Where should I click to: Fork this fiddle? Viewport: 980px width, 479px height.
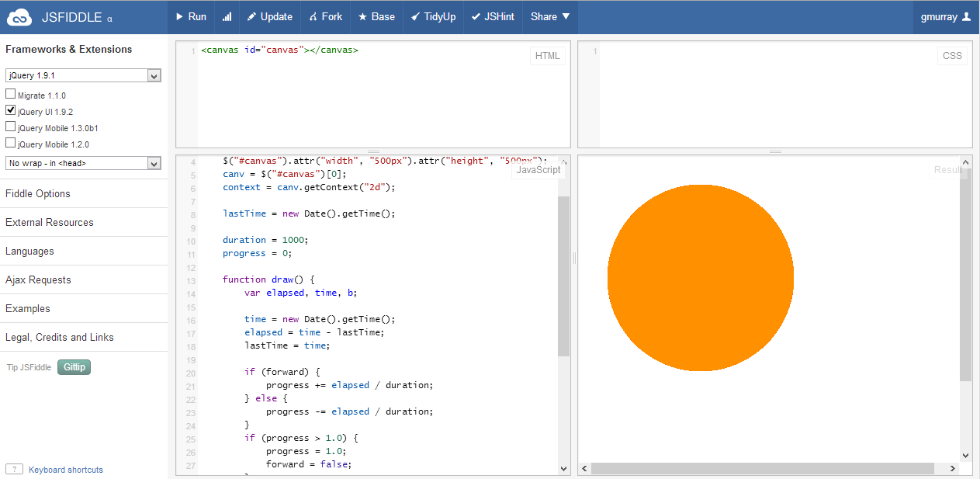click(x=325, y=16)
